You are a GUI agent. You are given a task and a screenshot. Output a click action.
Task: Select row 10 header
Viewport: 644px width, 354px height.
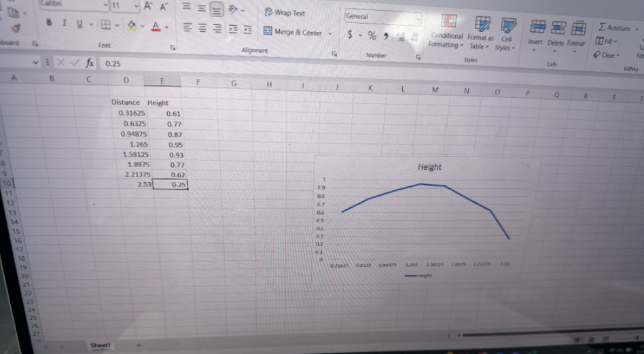pos(7,184)
